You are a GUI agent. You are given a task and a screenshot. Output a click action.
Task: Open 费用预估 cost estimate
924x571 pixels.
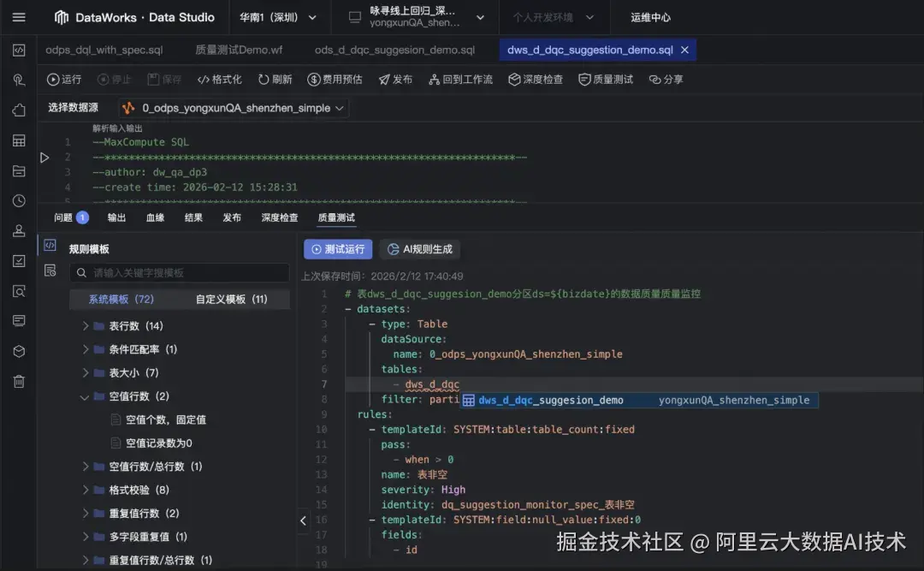tap(335, 79)
